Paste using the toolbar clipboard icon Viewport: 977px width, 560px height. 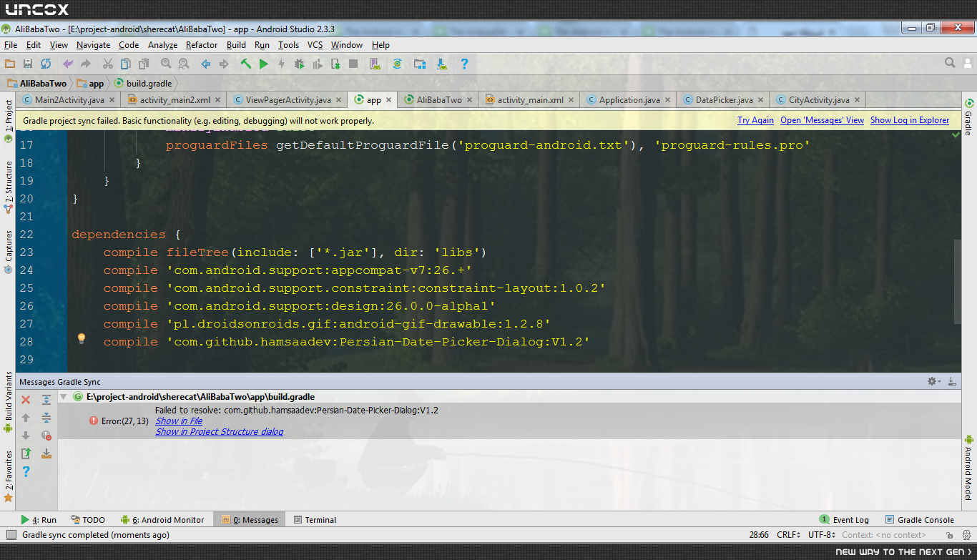(x=143, y=64)
